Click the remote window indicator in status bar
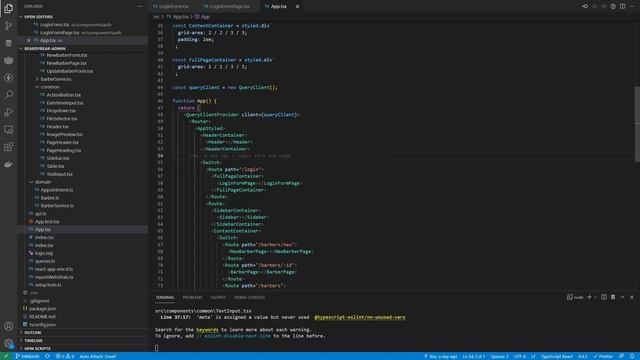This screenshot has height=360, width=640. click(x=6, y=356)
